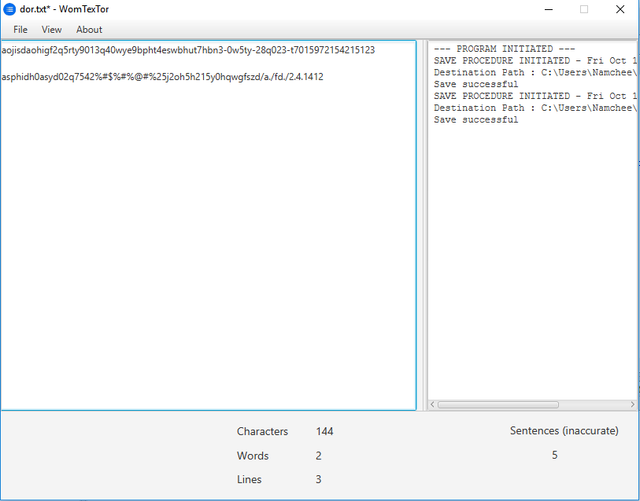This screenshot has width=640, height=501.
Task: Click the Lines label
Action: pyautogui.click(x=249, y=479)
